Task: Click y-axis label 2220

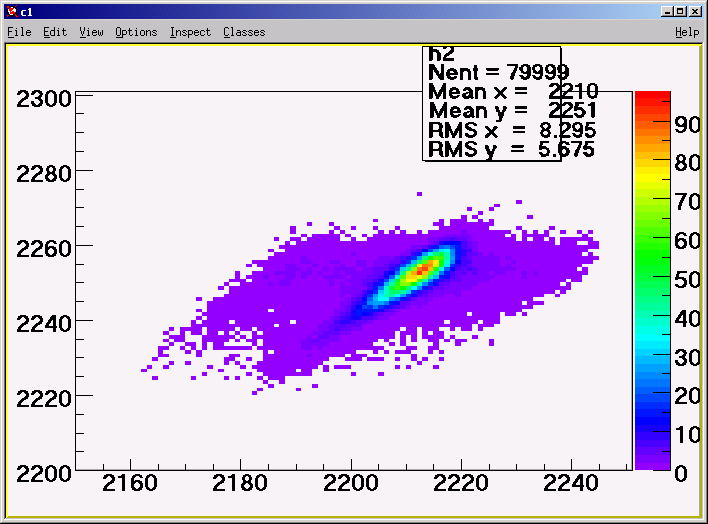Action: [x=44, y=399]
